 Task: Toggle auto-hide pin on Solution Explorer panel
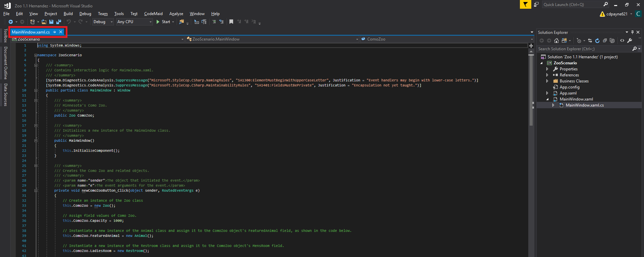tap(632, 32)
